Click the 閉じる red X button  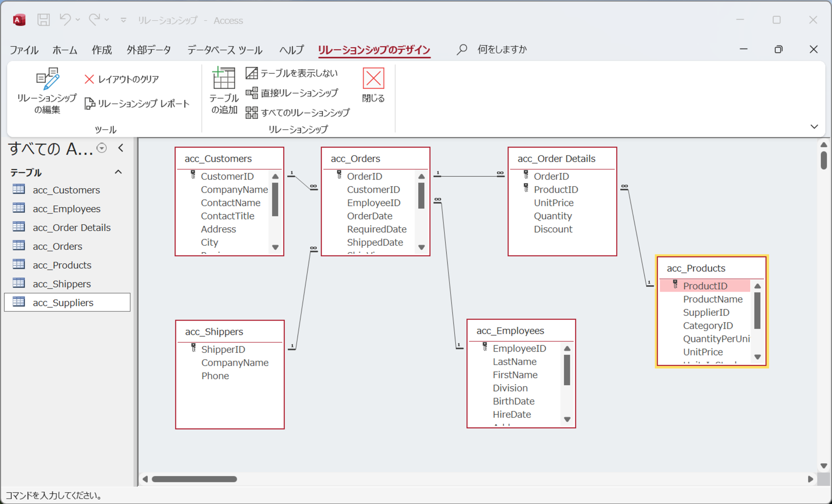click(373, 85)
